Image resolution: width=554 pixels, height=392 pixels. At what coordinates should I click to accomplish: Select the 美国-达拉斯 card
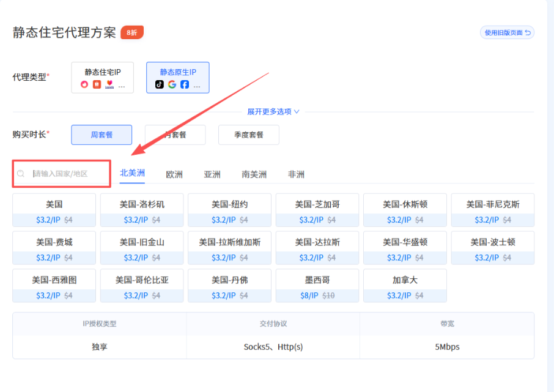[317, 248]
